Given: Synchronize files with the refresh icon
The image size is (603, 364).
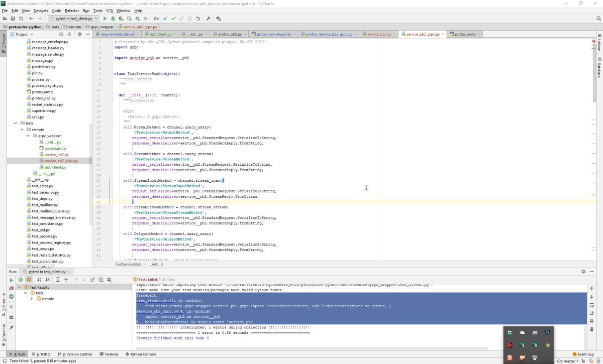Looking at the screenshot, I should click(21, 19).
